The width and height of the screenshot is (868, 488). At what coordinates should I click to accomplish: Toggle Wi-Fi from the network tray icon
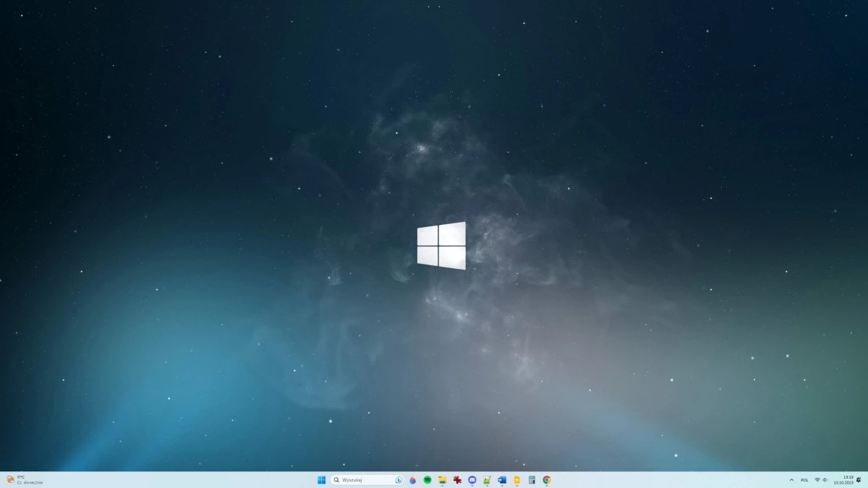[817, 479]
